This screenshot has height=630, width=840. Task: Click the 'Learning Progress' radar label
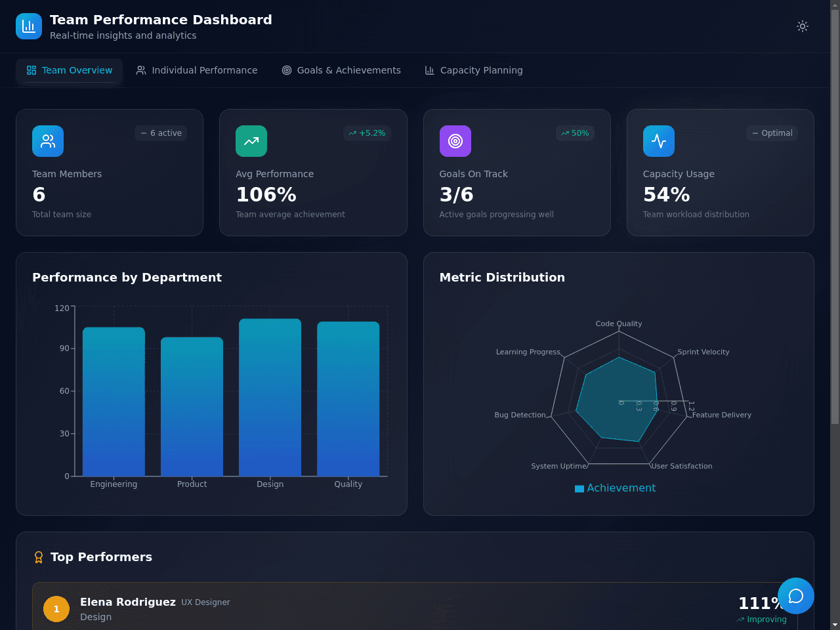pos(528,352)
